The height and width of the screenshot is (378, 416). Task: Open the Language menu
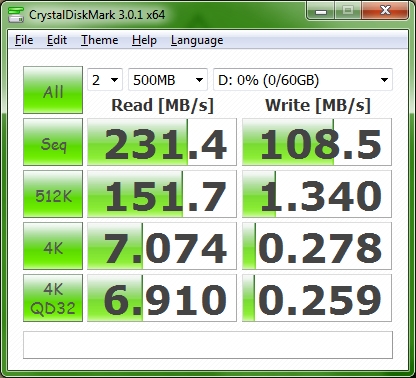point(197,40)
